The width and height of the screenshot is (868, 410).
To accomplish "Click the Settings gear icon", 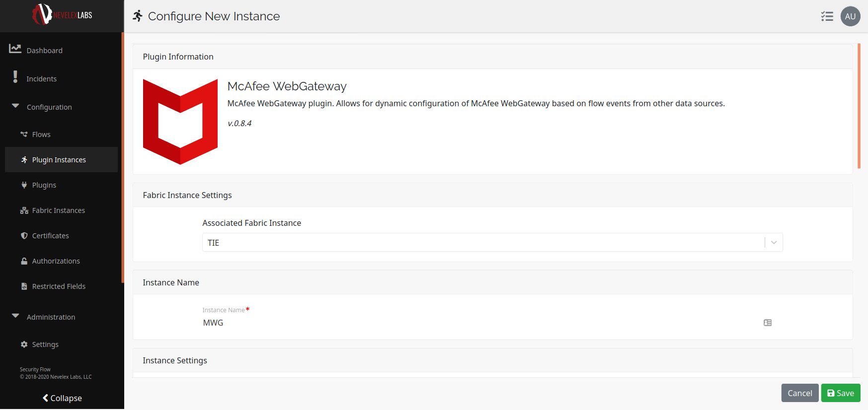I will point(24,344).
